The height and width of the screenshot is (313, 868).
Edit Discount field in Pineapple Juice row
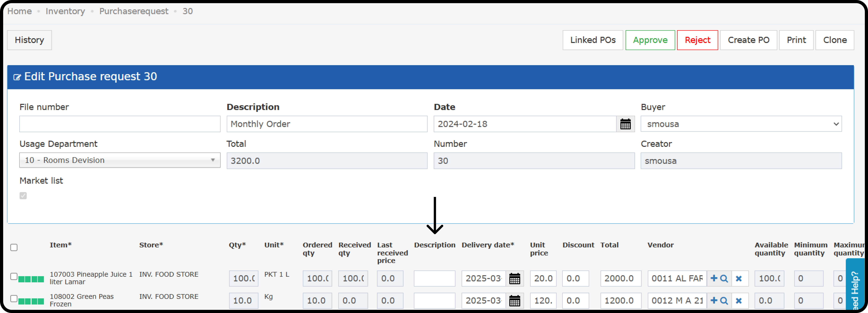point(576,279)
